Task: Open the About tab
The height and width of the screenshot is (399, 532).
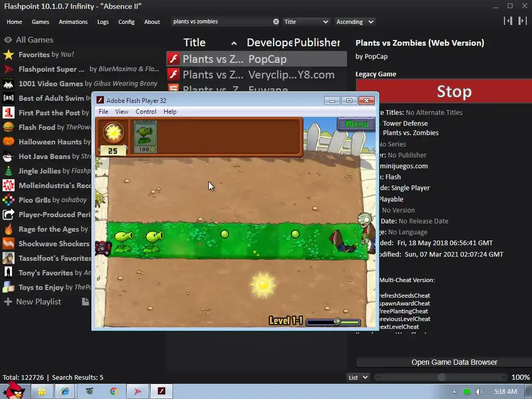Action: pos(152,22)
